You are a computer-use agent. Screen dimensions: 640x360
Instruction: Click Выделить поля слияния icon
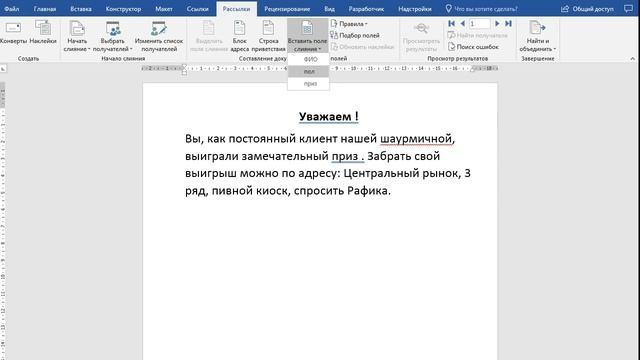pyautogui.click(x=209, y=29)
